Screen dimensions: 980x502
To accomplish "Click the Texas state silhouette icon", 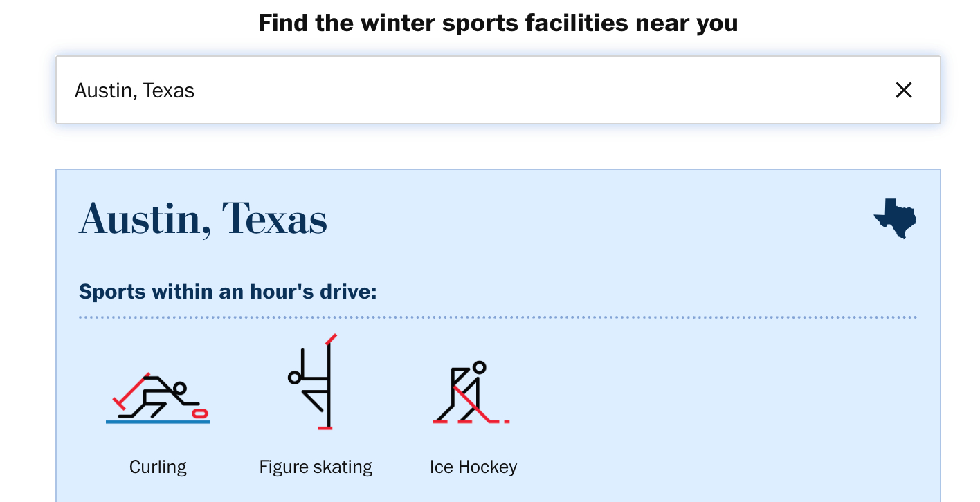I will (895, 219).
